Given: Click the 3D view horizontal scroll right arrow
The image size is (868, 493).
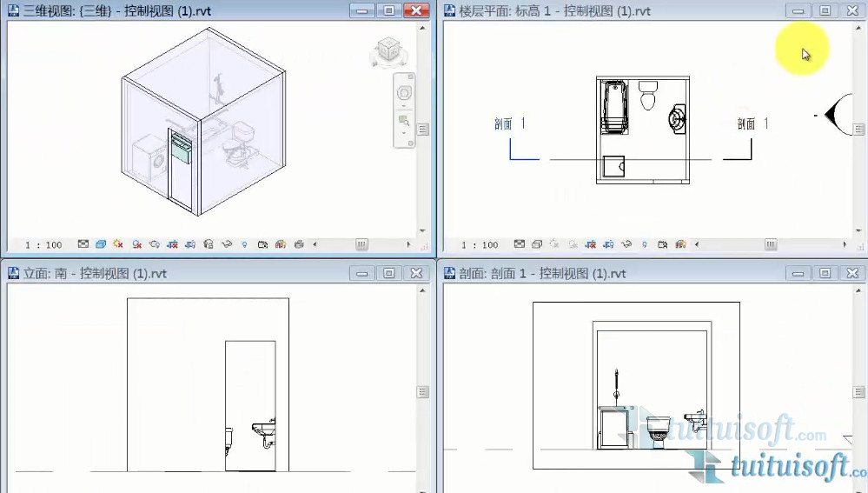Looking at the screenshot, I should click(x=408, y=244).
